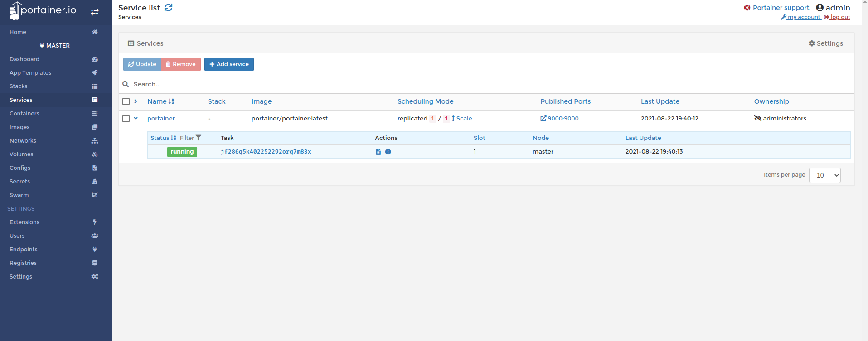Open task inspect info icon

coord(388,152)
